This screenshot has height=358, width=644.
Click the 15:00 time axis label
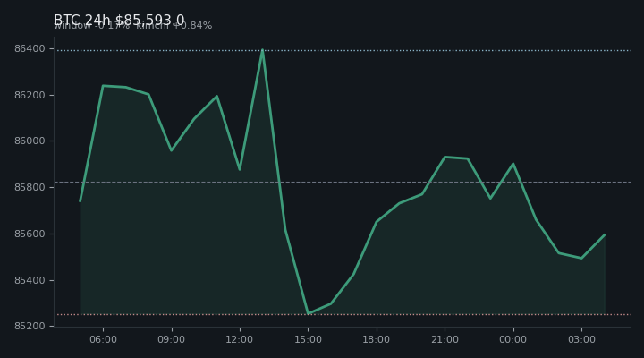308,339
